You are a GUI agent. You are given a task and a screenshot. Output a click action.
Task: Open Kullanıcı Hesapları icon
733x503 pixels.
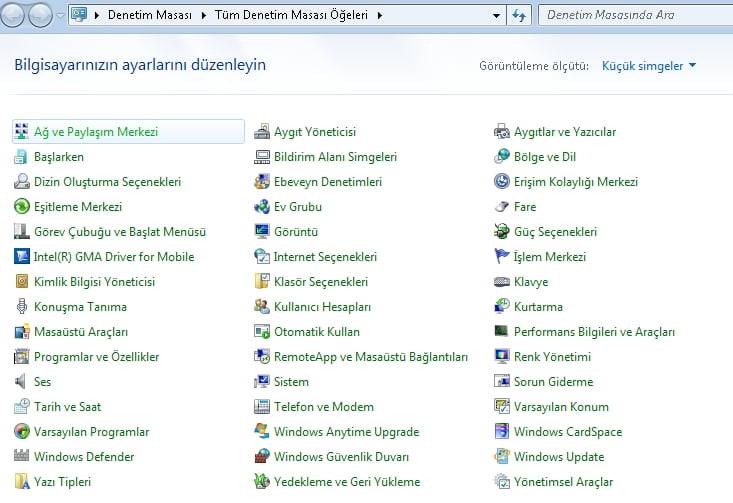tap(262, 306)
